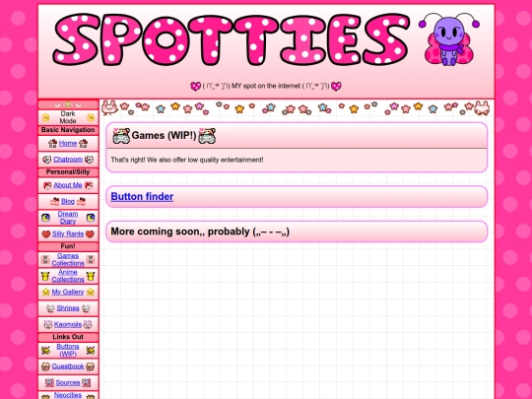The width and height of the screenshot is (532, 399).
Task: Click Pikachu icon right of Anime Collections
Action: [x=91, y=276]
